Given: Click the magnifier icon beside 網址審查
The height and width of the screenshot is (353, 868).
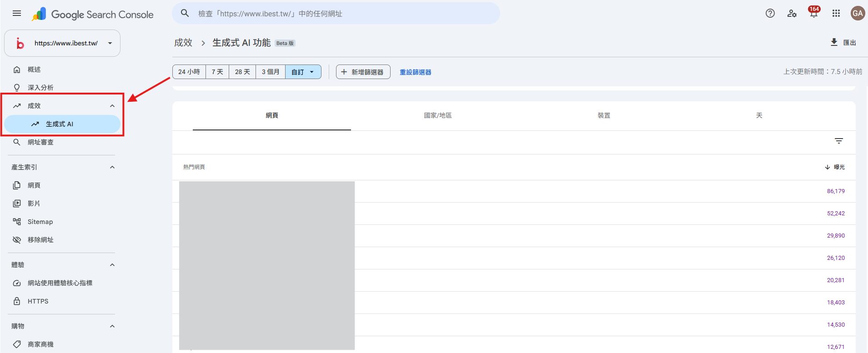Looking at the screenshot, I should coord(17,142).
